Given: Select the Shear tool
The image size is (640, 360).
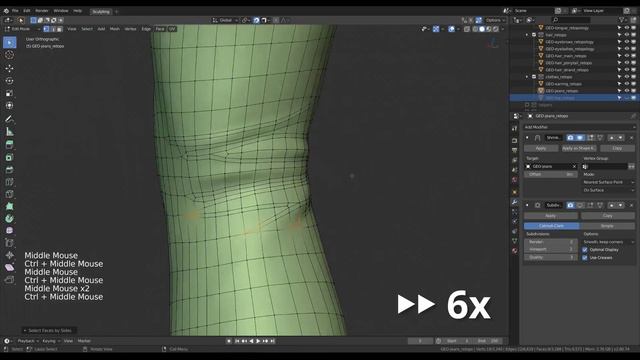Looking at the screenshot, I should (x=9, y=268).
